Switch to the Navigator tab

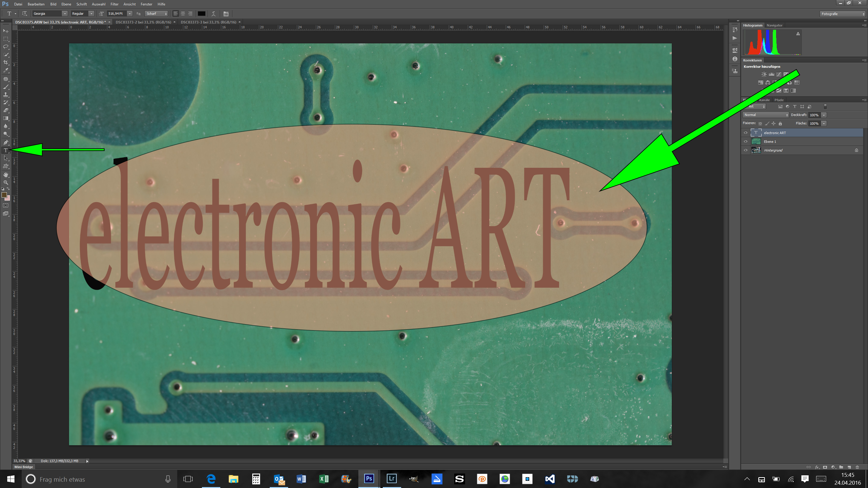click(774, 25)
